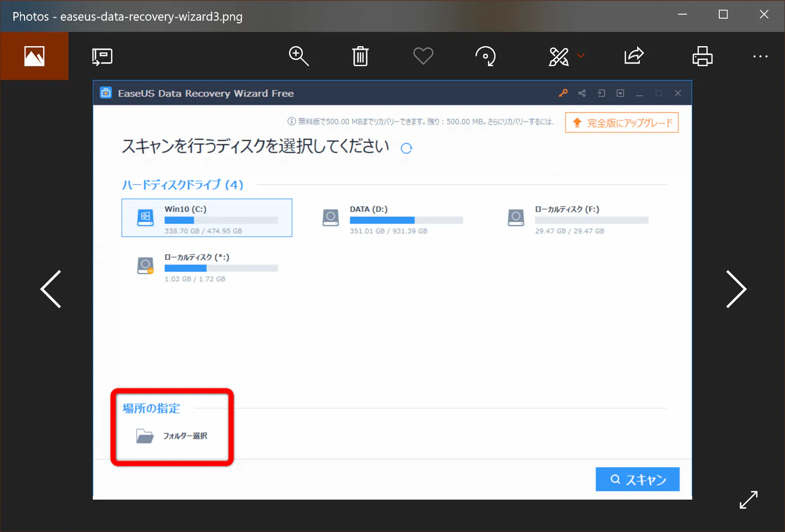Click the フォルダー選択 folder option
Viewport: 785px width, 532px height.
point(172,436)
